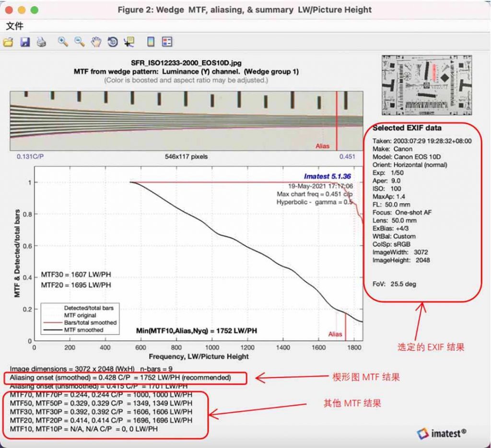Click EXIF line 'WtBal: Custom'

coord(394,236)
